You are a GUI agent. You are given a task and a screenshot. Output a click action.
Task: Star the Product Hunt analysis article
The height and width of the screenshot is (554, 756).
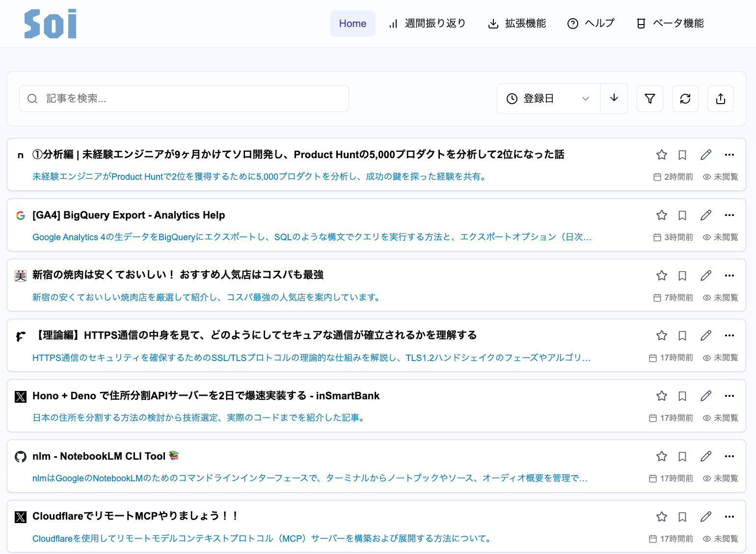pyautogui.click(x=661, y=155)
